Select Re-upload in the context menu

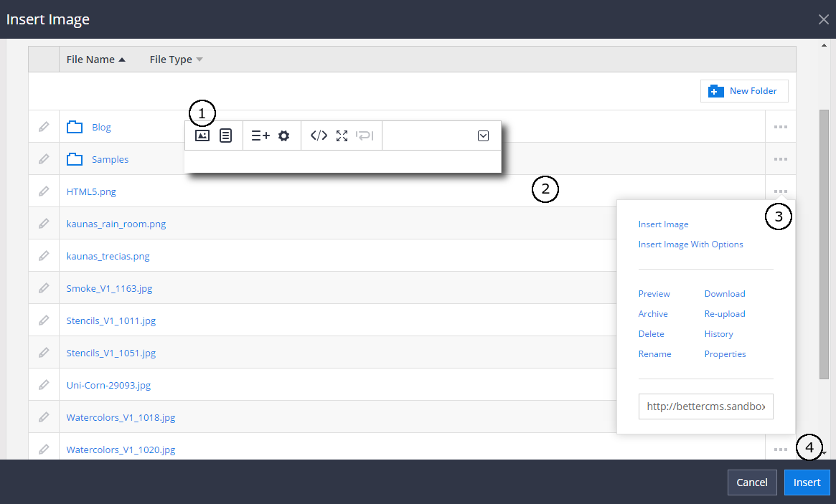pos(724,314)
